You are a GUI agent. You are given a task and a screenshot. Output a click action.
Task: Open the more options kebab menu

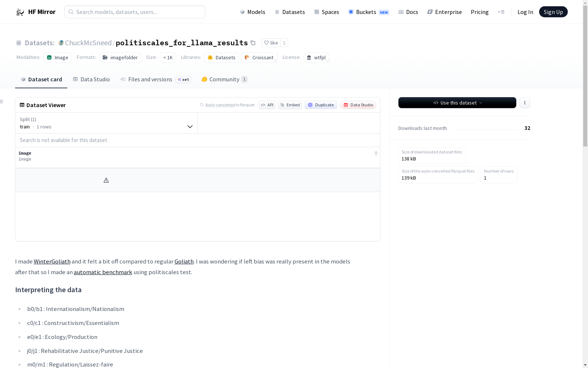(525, 103)
